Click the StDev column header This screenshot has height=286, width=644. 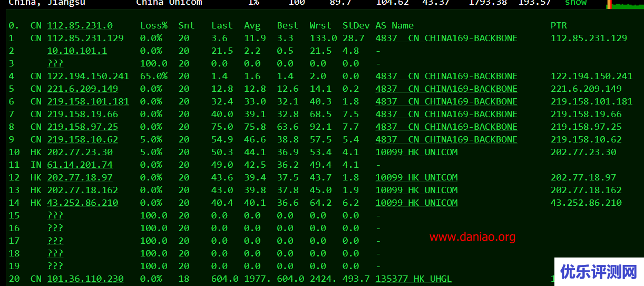[356, 25]
